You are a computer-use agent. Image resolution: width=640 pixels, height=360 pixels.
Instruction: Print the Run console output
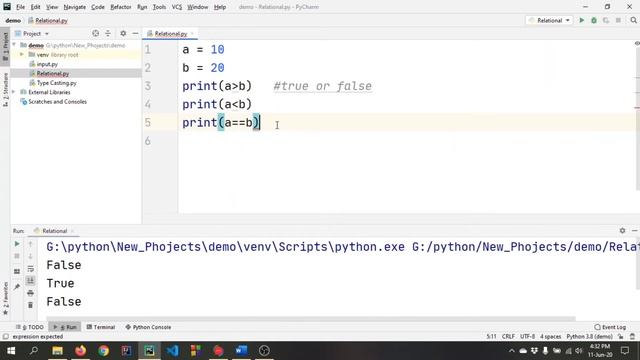(x=30, y=293)
